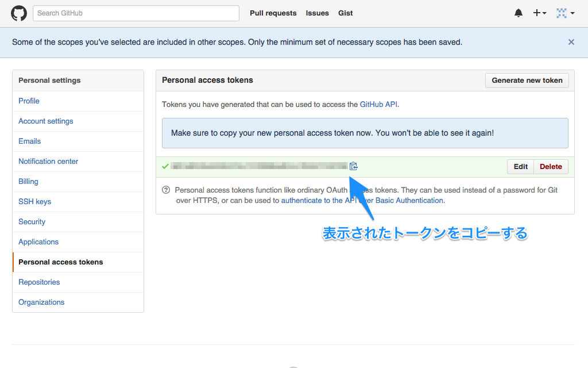This screenshot has width=588, height=368.
Task: Copy token with the clipboard icon
Action: click(x=353, y=166)
